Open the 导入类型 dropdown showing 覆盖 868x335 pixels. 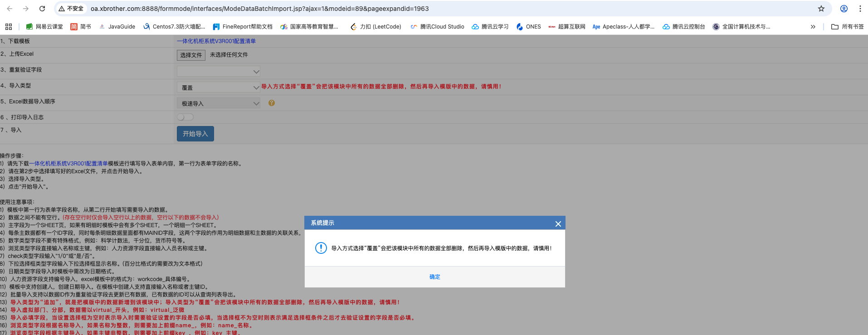[x=218, y=87]
